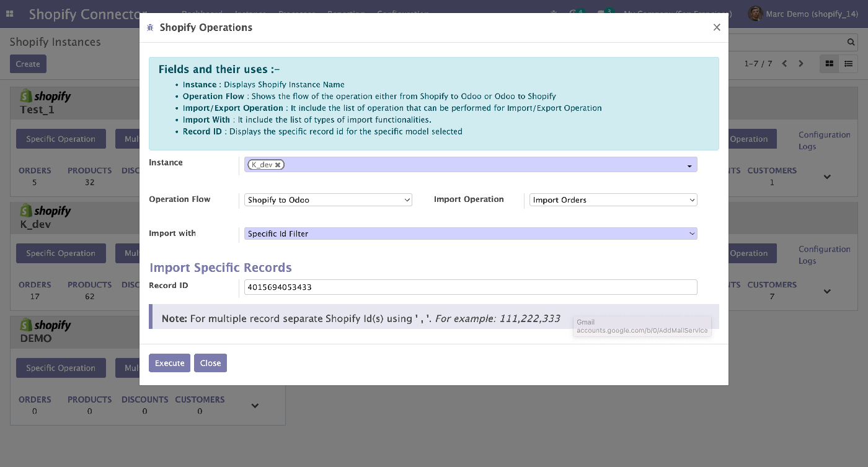Click PRODUCTS count 62 on K_dev card
This screenshot has height=467, width=868.
(x=90, y=290)
